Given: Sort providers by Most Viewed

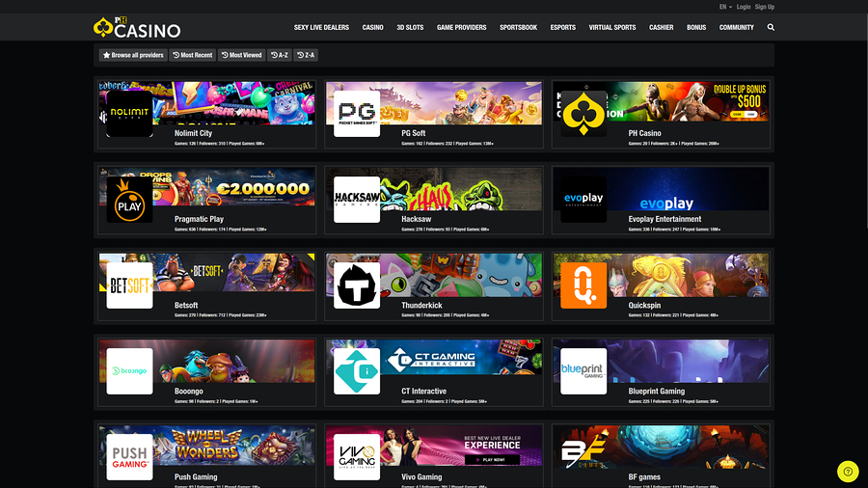Looking at the screenshot, I should pos(241,55).
